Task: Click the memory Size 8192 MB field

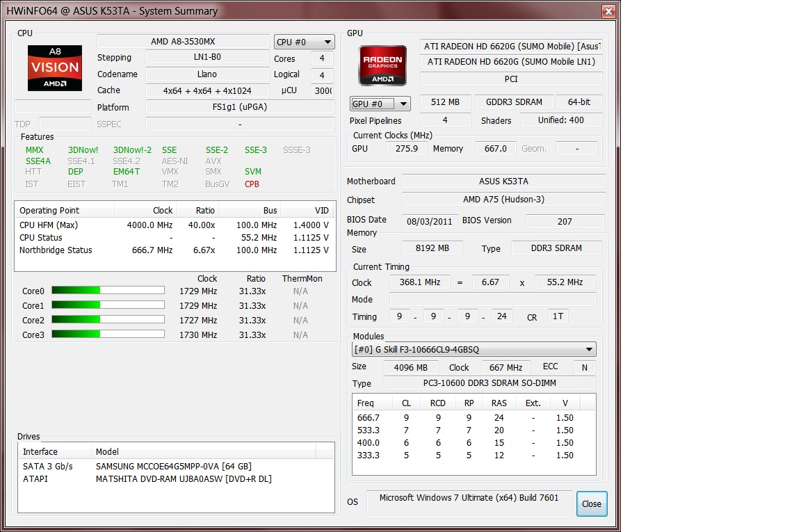Action: click(x=432, y=248)
